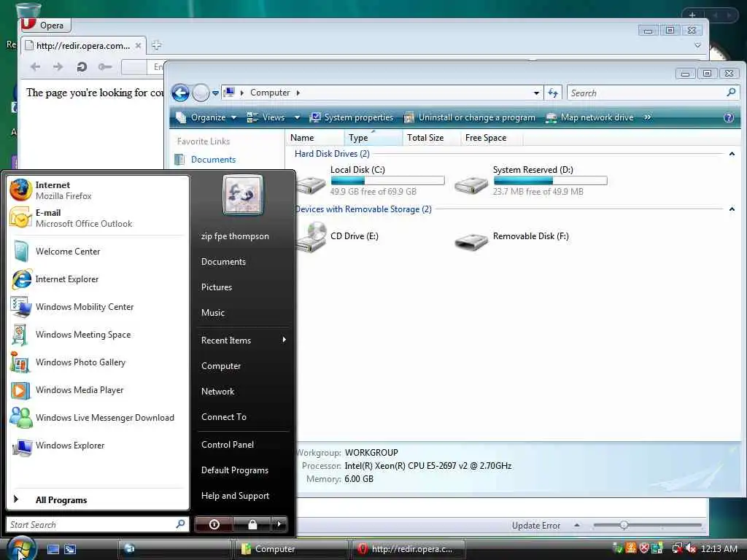Click the Start menu power button
The width and height of the screenshot is (747, 560).
(214, 524)
